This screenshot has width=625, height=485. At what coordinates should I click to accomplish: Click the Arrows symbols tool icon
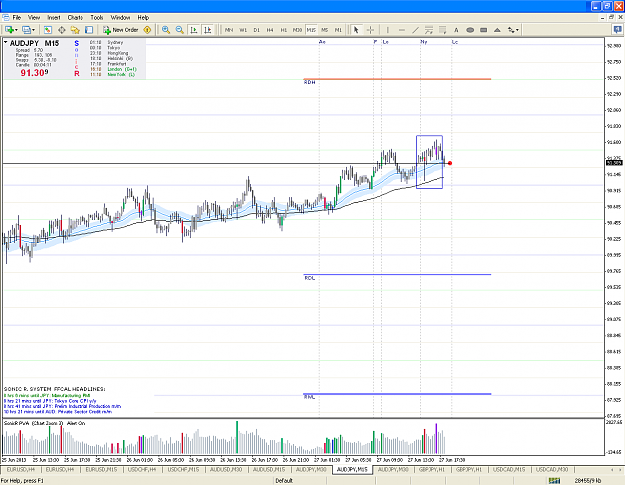[511, 30]
